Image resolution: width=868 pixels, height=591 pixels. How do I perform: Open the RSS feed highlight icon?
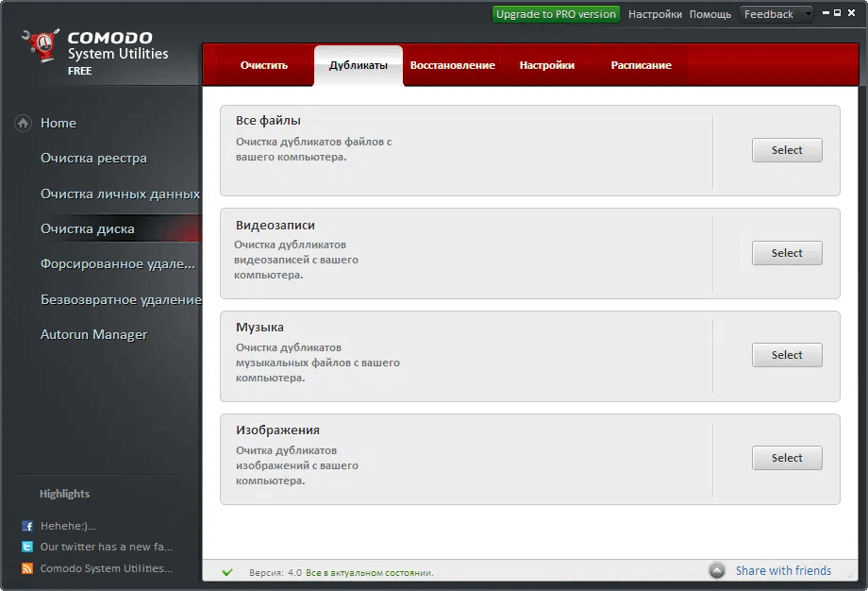[27, 568]
